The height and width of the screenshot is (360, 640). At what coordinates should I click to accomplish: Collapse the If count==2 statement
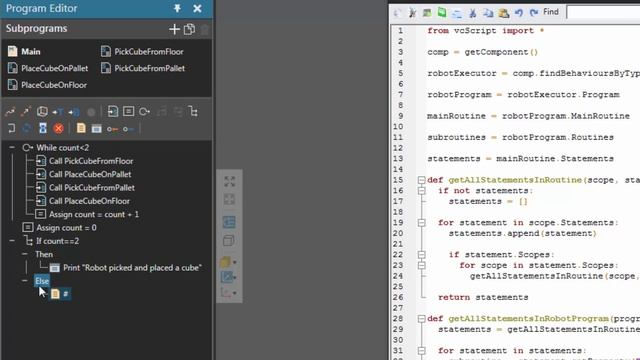pos(12,241)
